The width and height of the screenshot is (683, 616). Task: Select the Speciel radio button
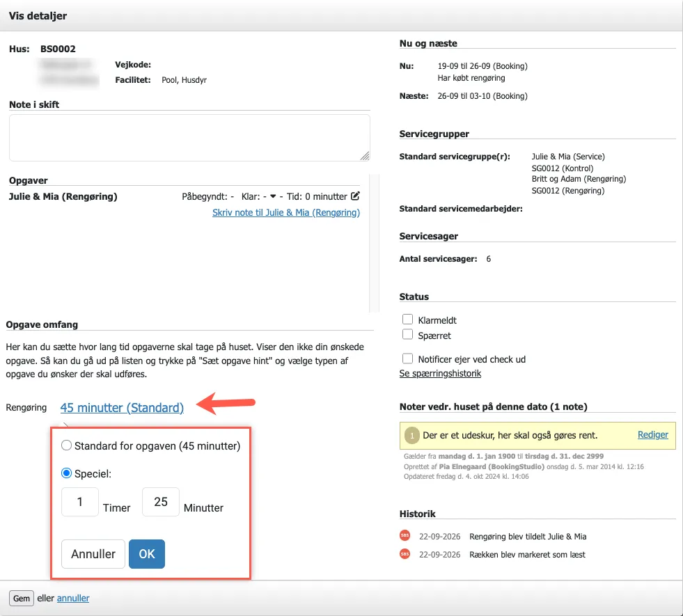click(66, 473)
